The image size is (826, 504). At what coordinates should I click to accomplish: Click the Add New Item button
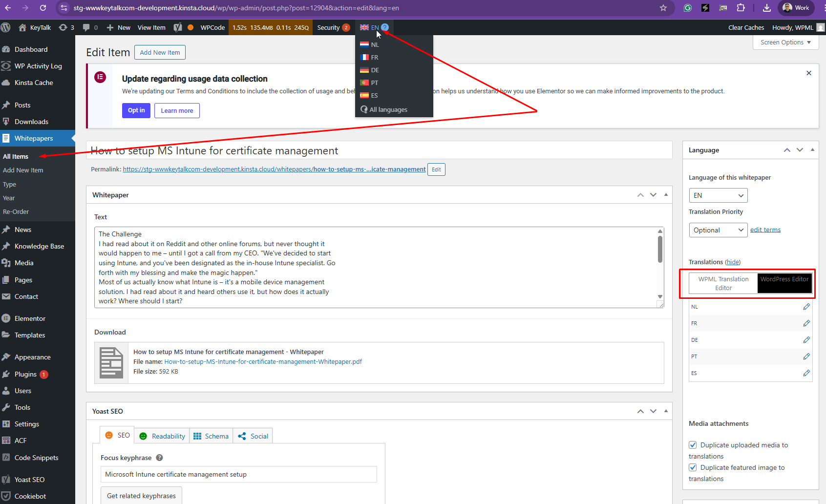tap(160, 52)
